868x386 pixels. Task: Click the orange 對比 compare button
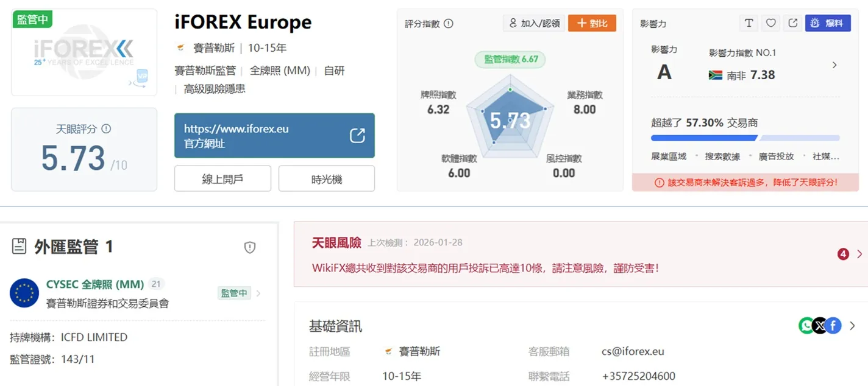click(x=592, y=23)
